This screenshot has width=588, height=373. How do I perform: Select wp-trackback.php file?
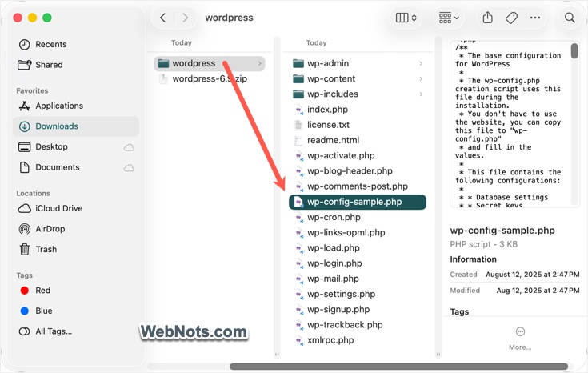click(x=358, y=325)
